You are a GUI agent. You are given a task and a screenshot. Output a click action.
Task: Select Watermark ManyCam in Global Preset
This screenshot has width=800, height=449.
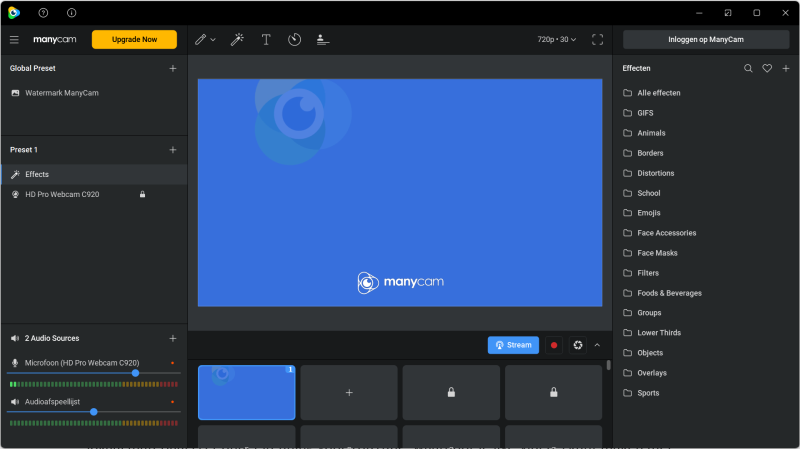coord(94,93)
